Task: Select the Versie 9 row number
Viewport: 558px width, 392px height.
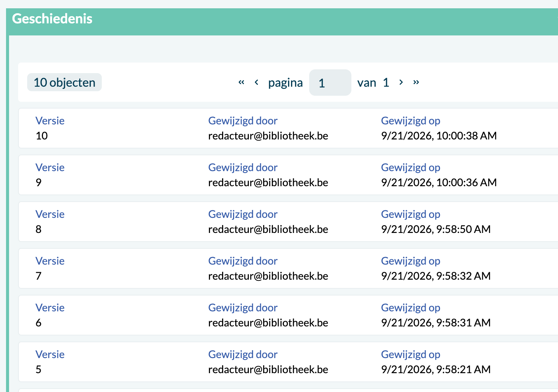Action: 38,182
